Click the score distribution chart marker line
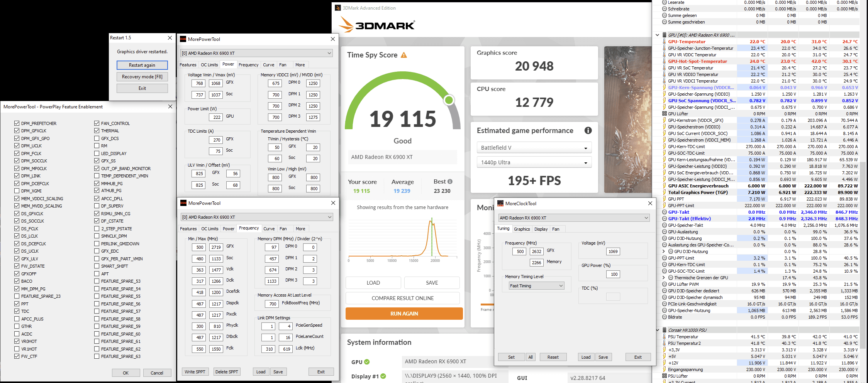Screen dimensions: 868x383 tap(432, 237)
